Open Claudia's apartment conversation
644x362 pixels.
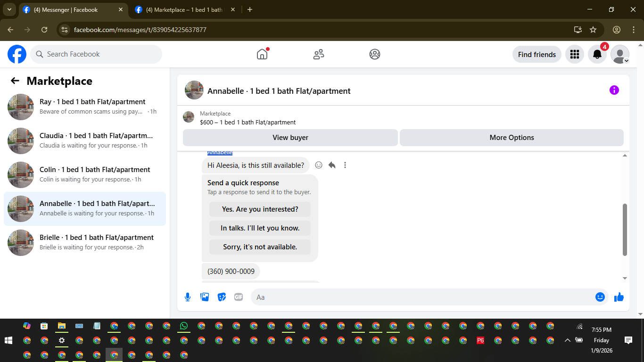tap(85, 141)
